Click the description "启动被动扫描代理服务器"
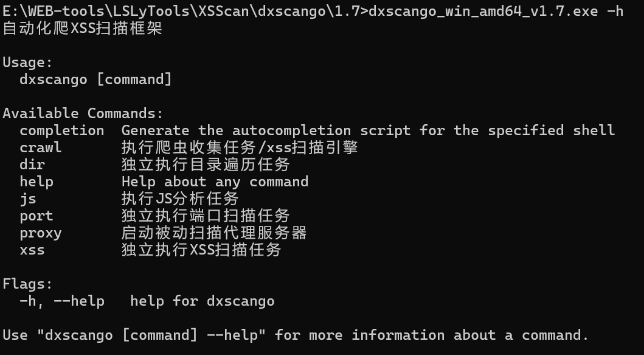 (214, 233)
